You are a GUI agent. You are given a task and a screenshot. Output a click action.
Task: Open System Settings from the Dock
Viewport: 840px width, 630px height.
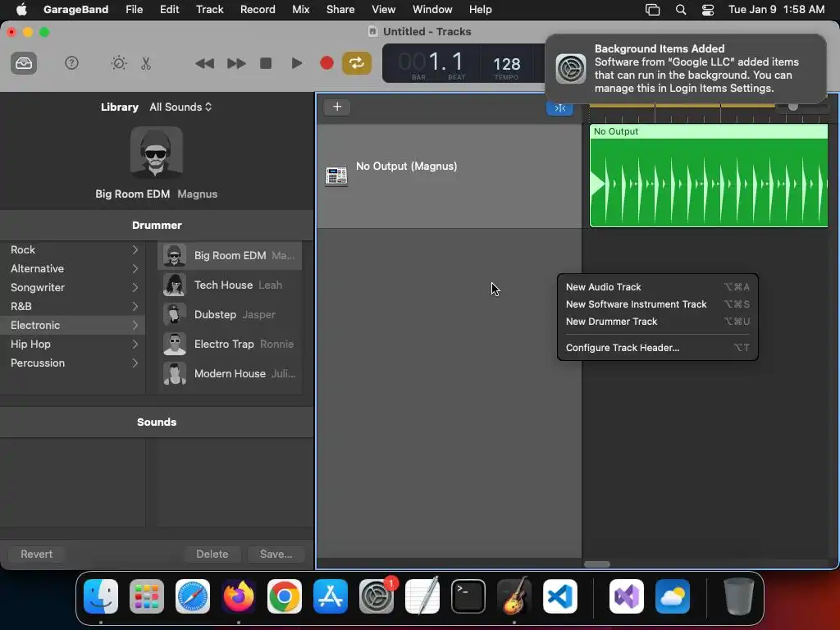[376, 596]
